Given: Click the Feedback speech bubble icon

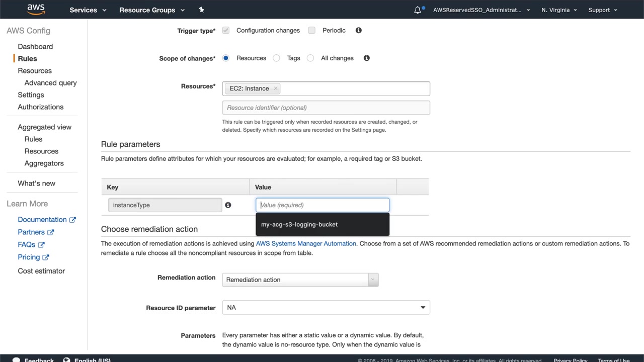Looking at the screenshot, I should point(17,359).
